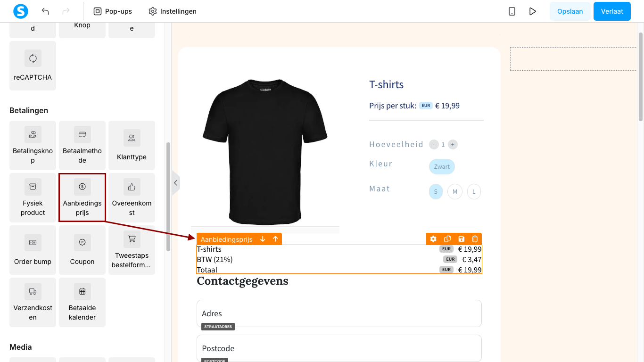The image size is (644, 362).
Task: Move Aanbiedingsprijs block down
Action: pos(263,239)
